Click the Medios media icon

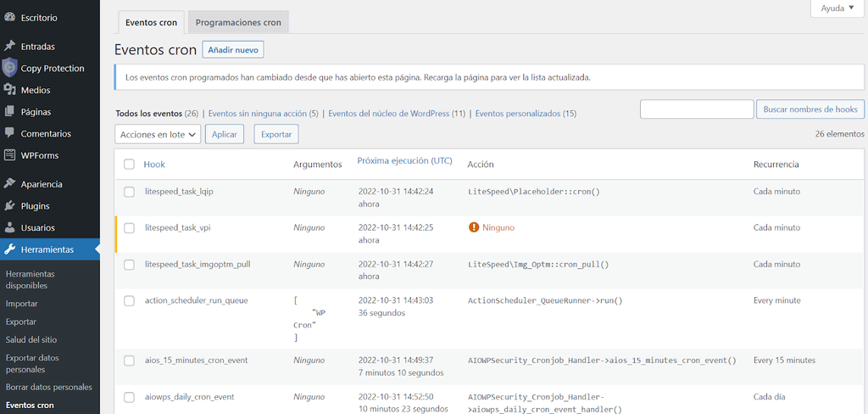coord(10,90)
